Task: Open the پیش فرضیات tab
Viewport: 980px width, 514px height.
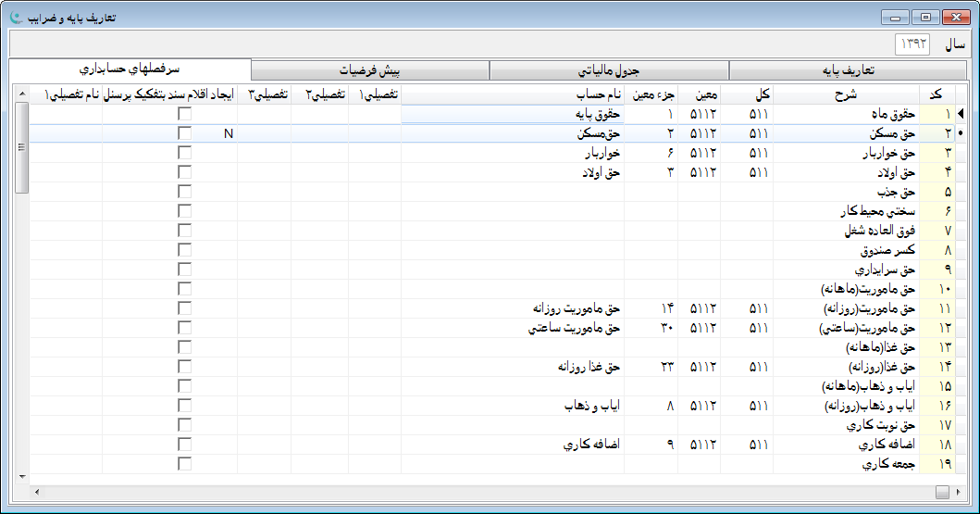Action: point(370,71)
